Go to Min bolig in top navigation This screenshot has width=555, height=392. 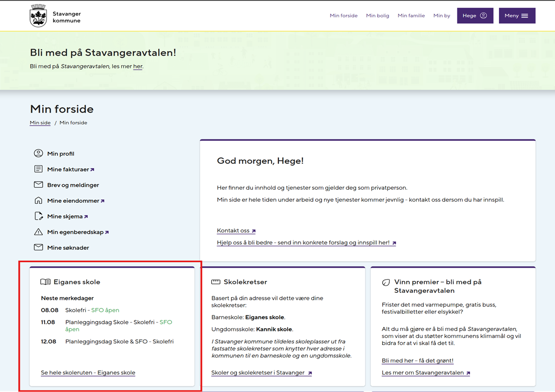[377, 16]
